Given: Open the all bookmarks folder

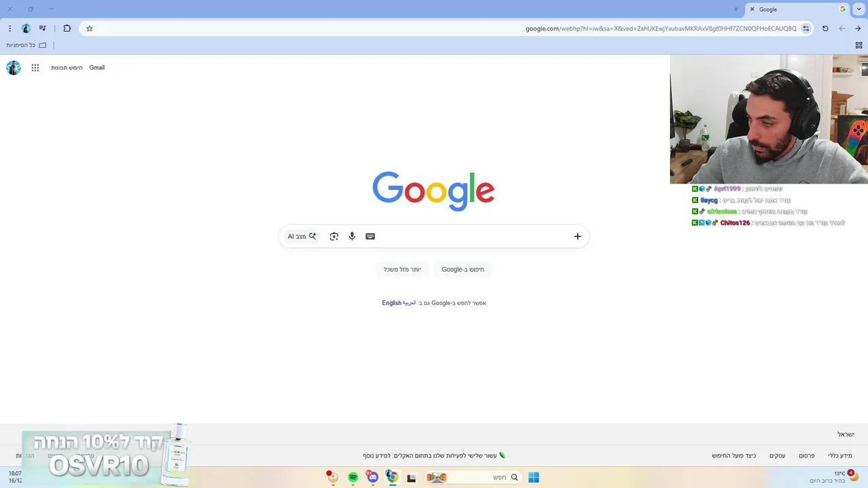Looking at the screenshot, I should click(x=26, y=45).
